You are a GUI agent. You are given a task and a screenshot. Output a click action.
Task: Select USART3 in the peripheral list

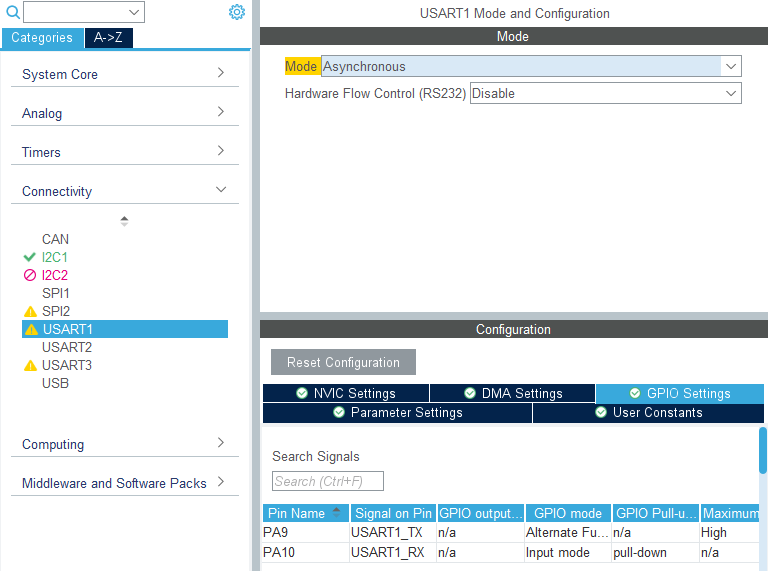(67, 365)
